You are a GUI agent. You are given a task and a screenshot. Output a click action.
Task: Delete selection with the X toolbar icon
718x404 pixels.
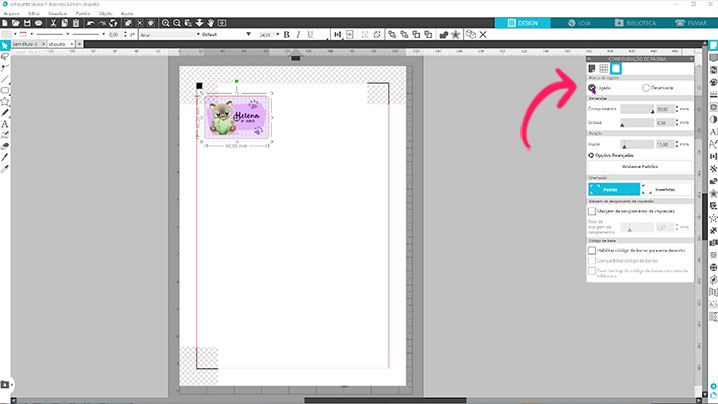483,34
